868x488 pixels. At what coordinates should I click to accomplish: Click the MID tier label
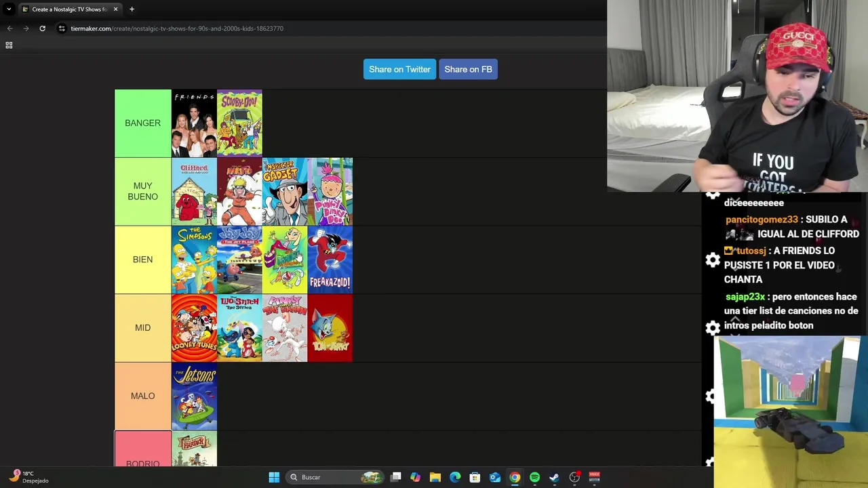(x=142, y=328)
